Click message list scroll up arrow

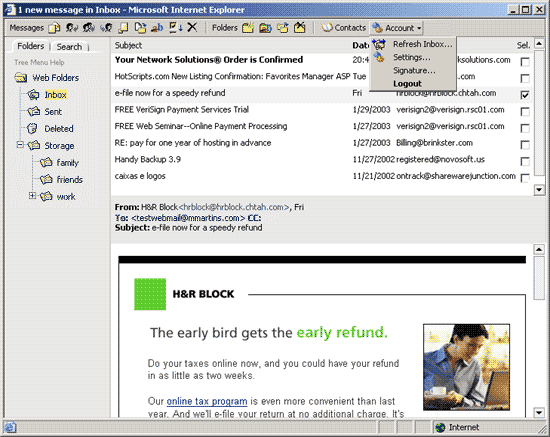tap(539, 43)
